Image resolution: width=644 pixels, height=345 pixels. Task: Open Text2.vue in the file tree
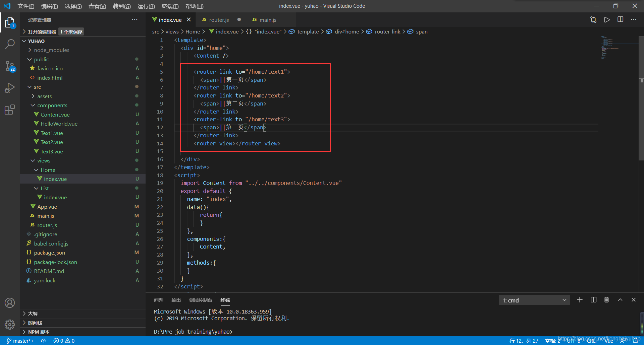[83, 142]
